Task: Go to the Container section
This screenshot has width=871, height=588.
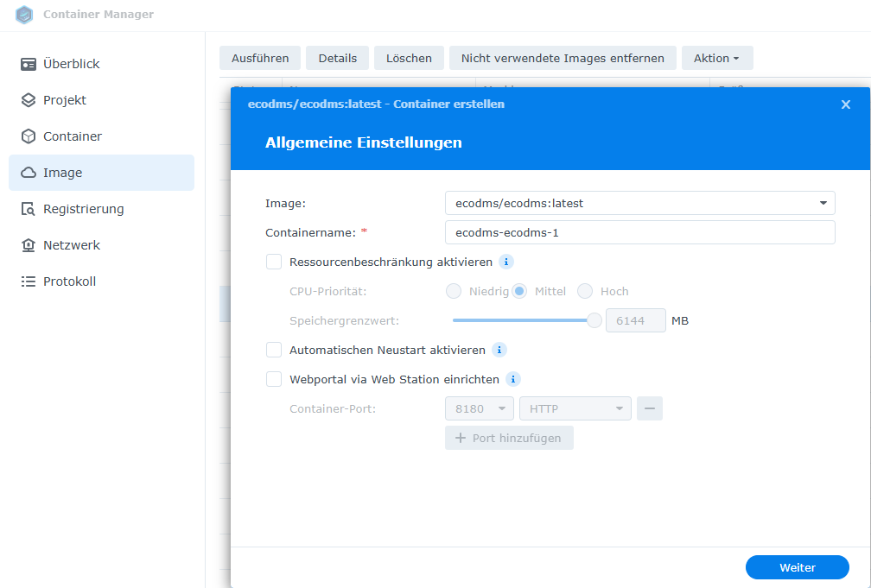Action: [73, 136]
